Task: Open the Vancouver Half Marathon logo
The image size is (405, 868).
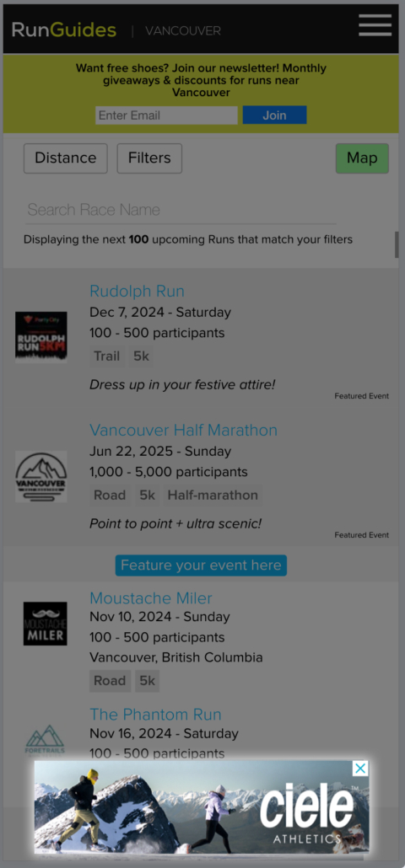Action: 41,476
